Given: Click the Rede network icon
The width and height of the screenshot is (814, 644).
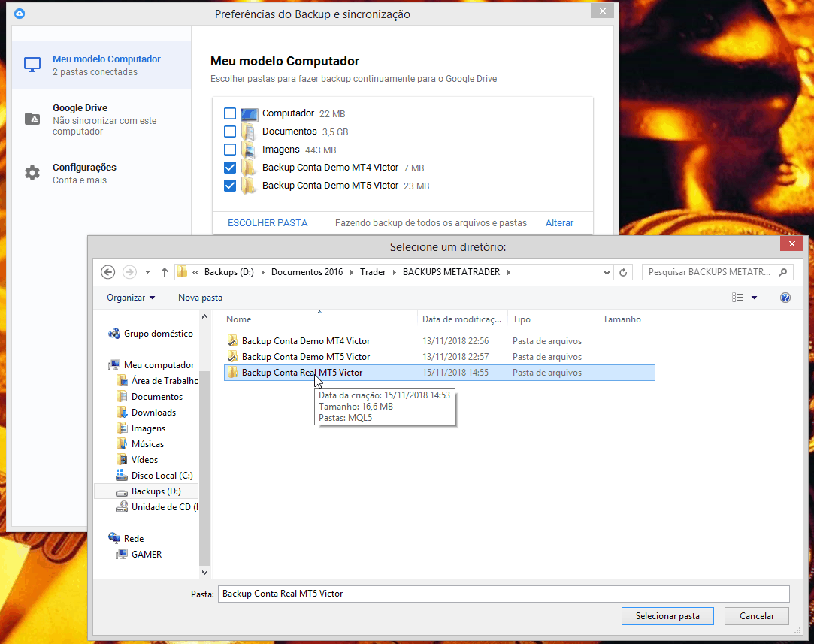Looking at the screenshot, I should (x=114, y=538).
